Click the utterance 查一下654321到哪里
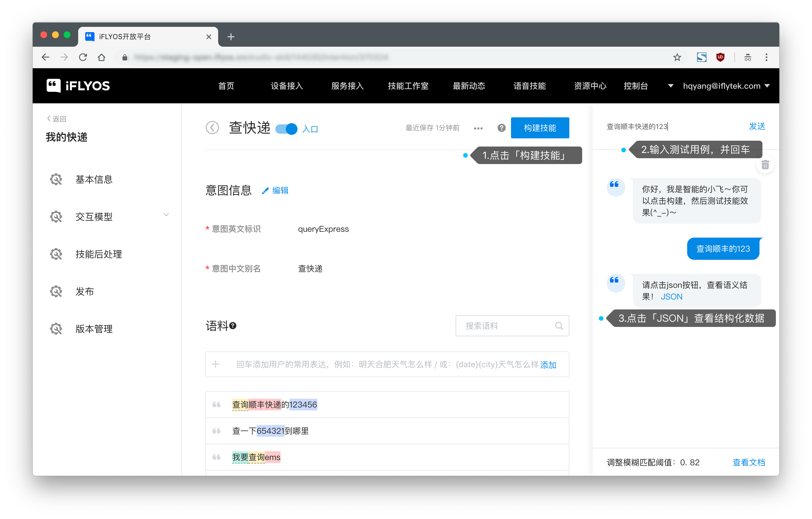The width and height of the screenshot is (812, 519). pos(270,431)
